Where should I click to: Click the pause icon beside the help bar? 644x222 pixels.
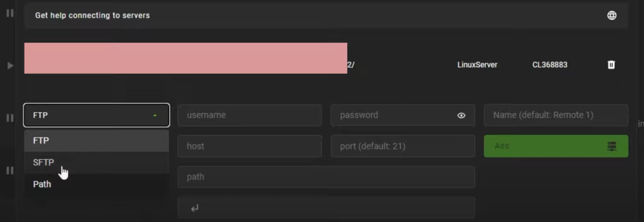point(10,13)
